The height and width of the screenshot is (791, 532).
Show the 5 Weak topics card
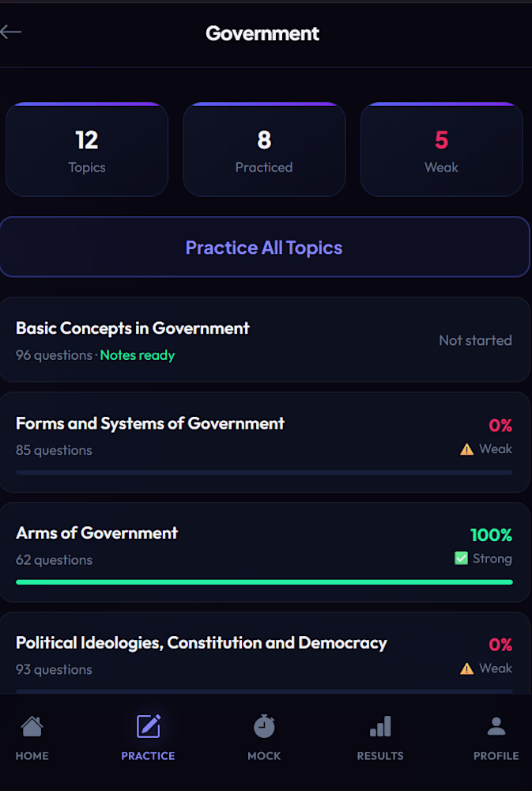pos(441,149)
